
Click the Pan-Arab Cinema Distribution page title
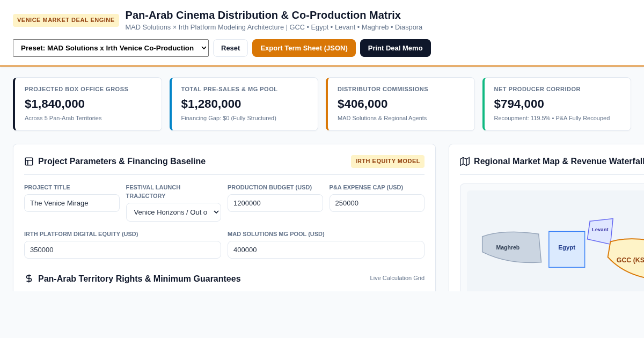[263, 15]
